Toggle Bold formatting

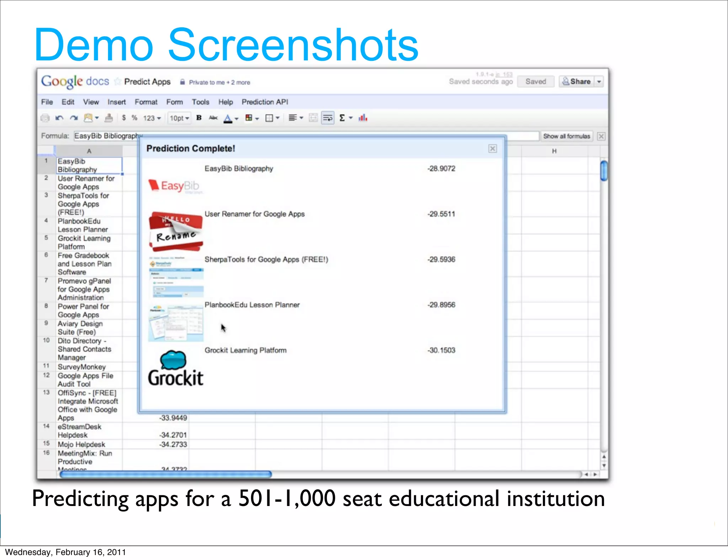tap(199, 118)
